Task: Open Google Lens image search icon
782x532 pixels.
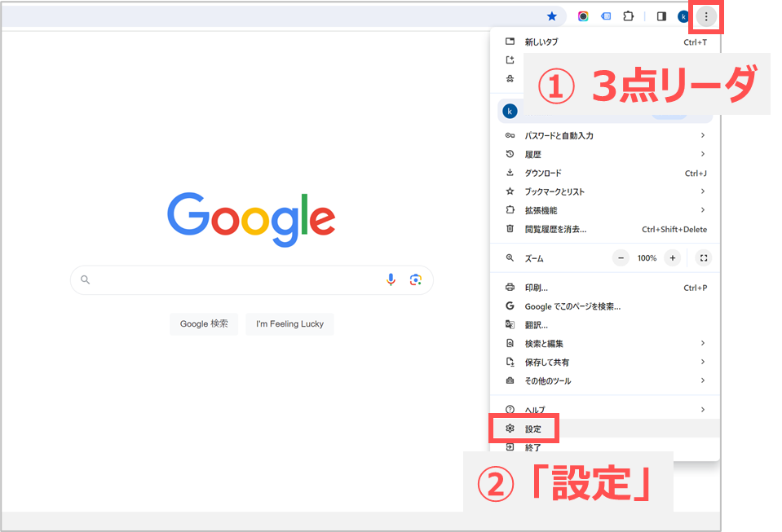Action: pos(415,279)
